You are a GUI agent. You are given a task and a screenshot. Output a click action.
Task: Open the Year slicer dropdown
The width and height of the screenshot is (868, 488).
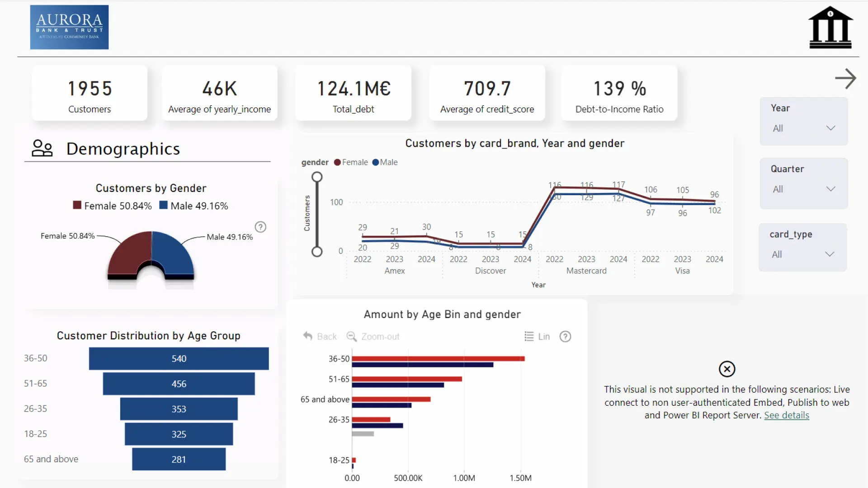pos(804,128)
